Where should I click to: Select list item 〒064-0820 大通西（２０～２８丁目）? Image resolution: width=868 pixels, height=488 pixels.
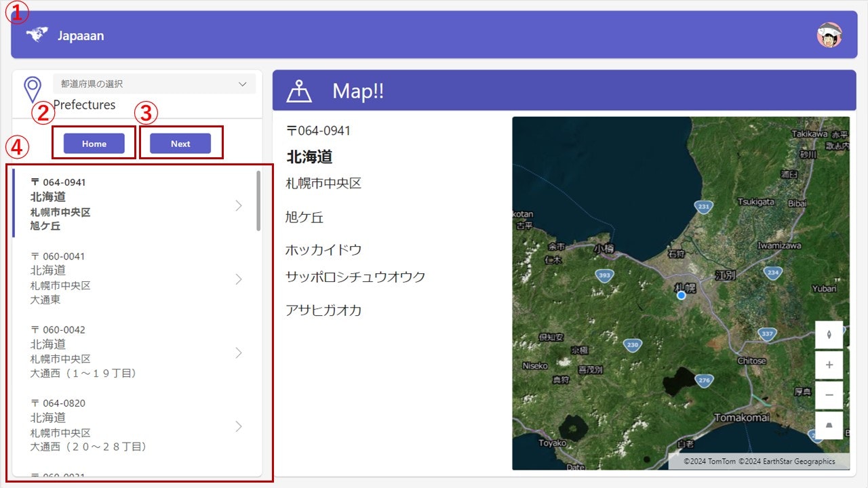[134, 425]
